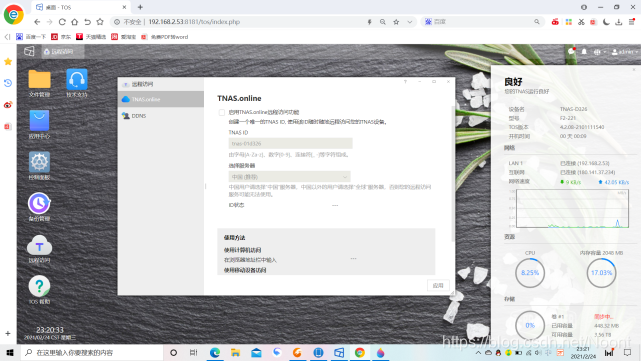
Task: Click the browser home icon
Action: pos(74,22)
